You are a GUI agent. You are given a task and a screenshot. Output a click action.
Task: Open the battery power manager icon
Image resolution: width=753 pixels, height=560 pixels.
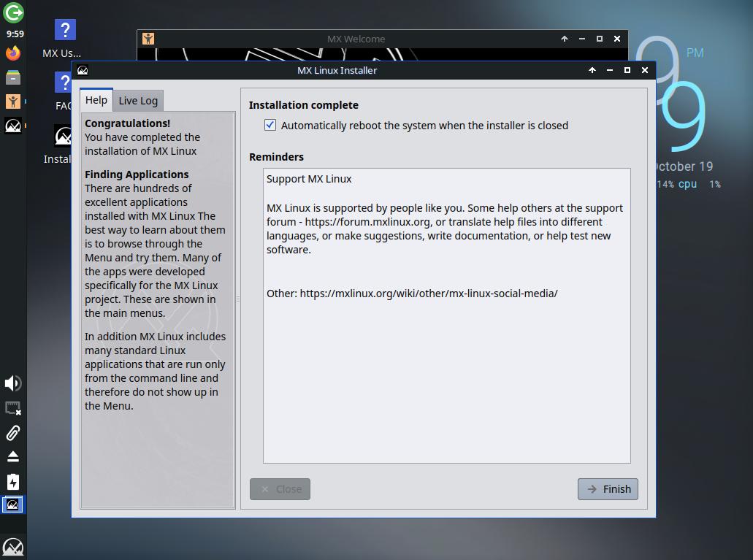pyautogui.click(x=13, y=481)
